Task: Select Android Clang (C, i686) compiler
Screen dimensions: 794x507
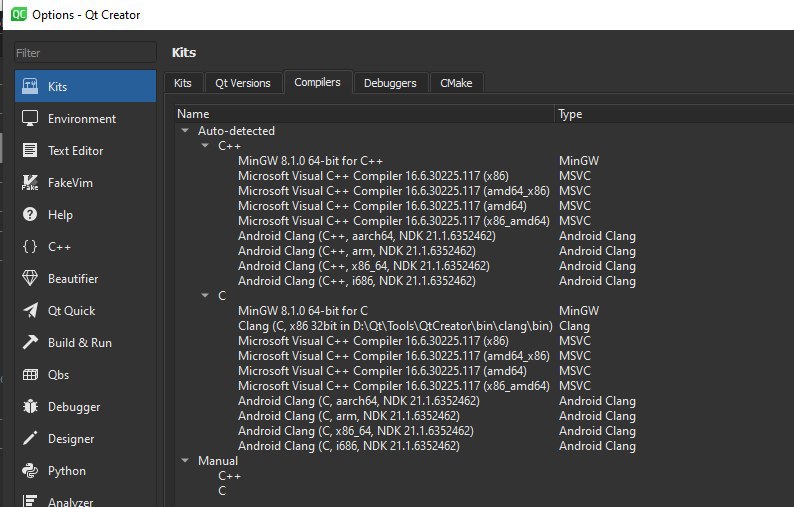Action: 349,446
